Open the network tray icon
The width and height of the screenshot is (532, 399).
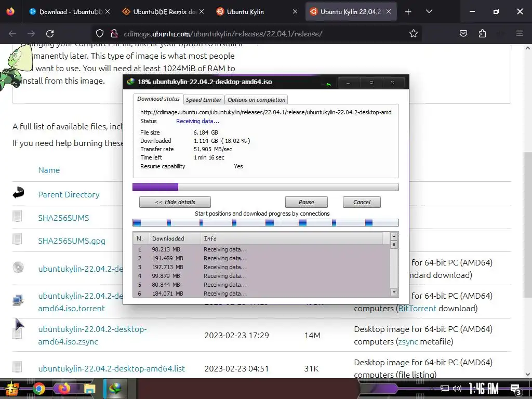445,389
